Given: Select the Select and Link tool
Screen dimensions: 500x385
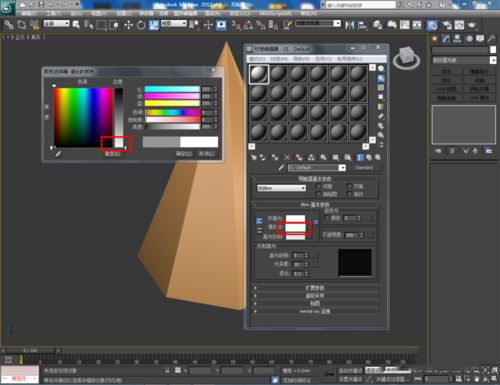Looking at the screenshot, I should [9, 25].
